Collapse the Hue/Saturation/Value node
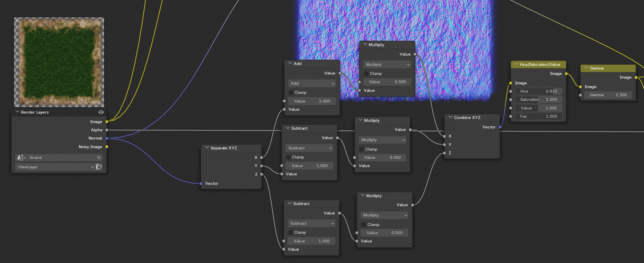Screen dimensions: 644x263 point(516,64)
